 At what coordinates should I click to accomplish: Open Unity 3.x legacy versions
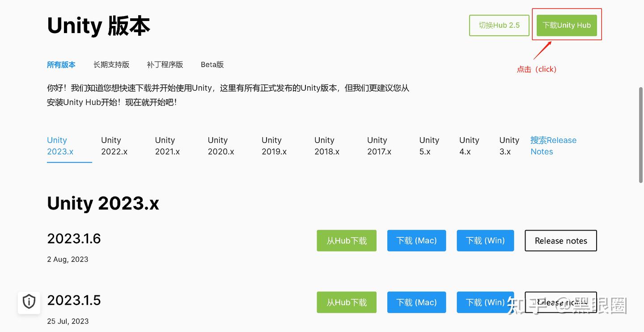coord(509,146)
